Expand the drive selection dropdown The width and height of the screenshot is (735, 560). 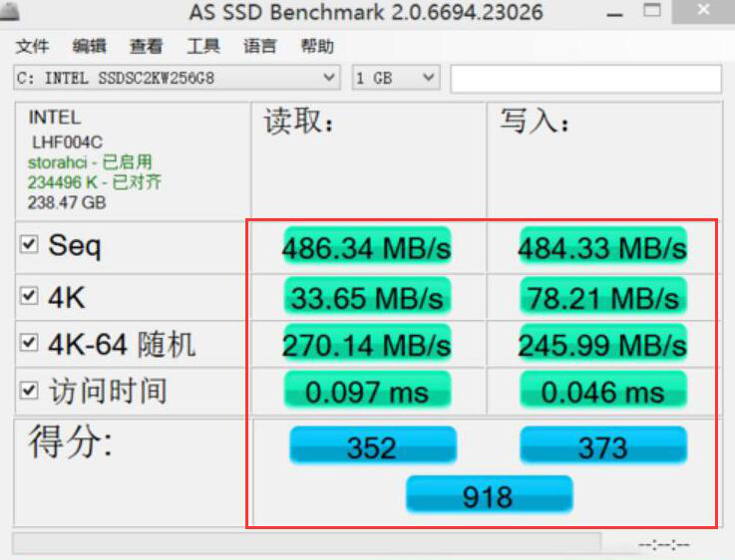(177, 78)
